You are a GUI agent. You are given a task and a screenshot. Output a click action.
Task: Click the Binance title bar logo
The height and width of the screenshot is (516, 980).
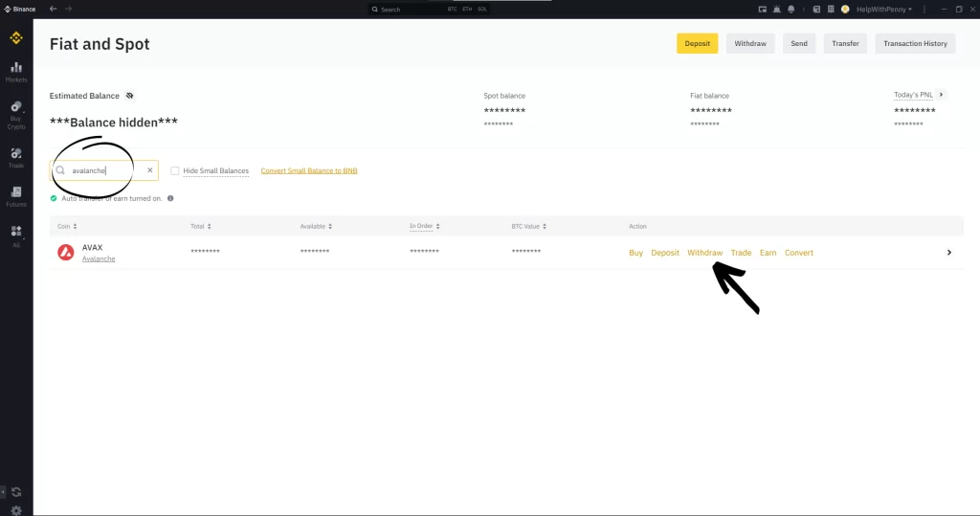coord(19,10)
